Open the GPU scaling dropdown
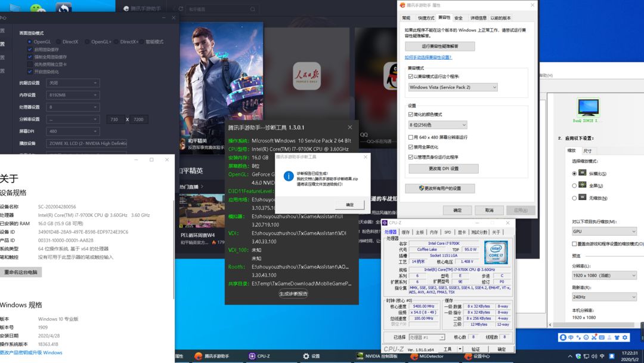Image resolution: width=644 pixels, height=363 pixels. click(x=604, y=232)
